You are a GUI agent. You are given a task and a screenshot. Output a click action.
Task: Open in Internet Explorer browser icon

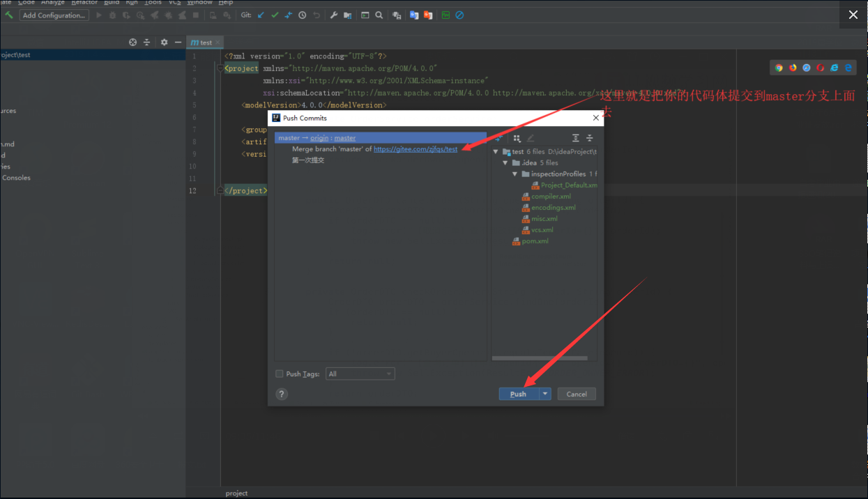click(835, 68)
